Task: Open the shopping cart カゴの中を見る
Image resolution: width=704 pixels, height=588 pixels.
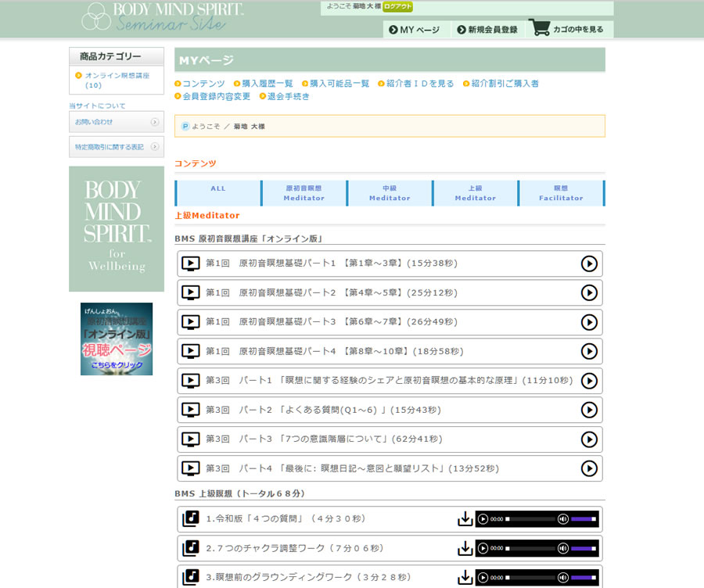Action: 569,29
